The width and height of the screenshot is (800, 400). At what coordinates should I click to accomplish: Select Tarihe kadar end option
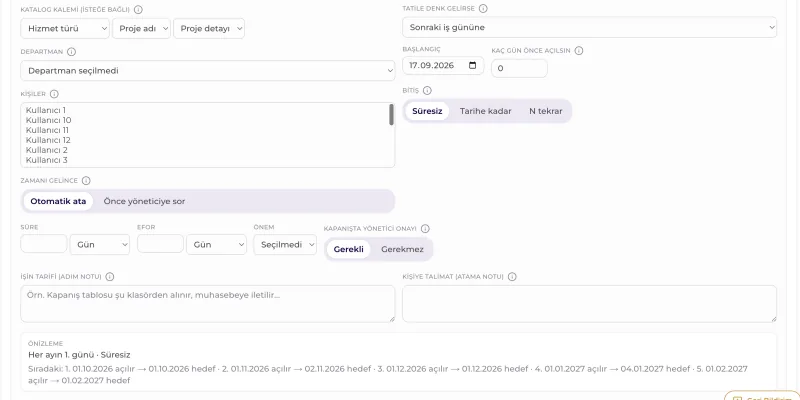pos(485,111)
